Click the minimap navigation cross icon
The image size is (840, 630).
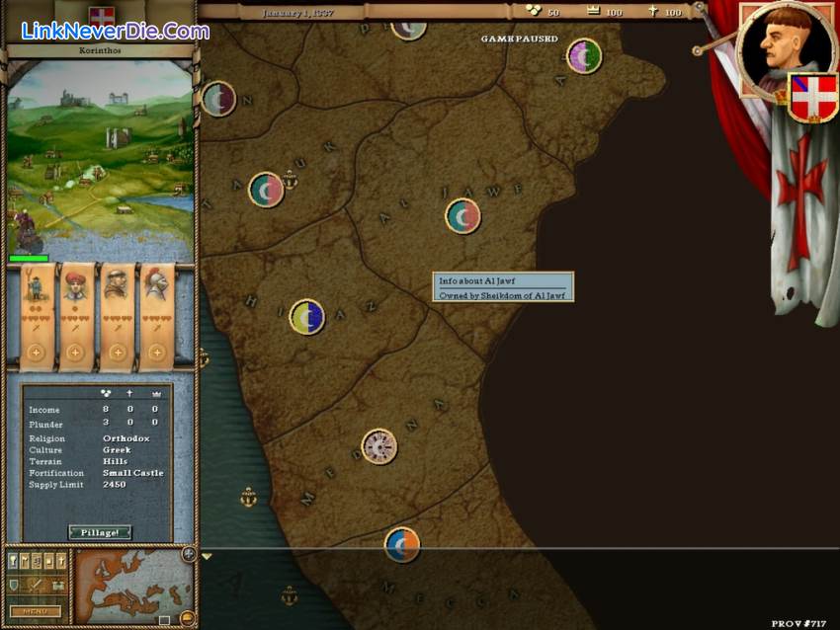(188, 554)
